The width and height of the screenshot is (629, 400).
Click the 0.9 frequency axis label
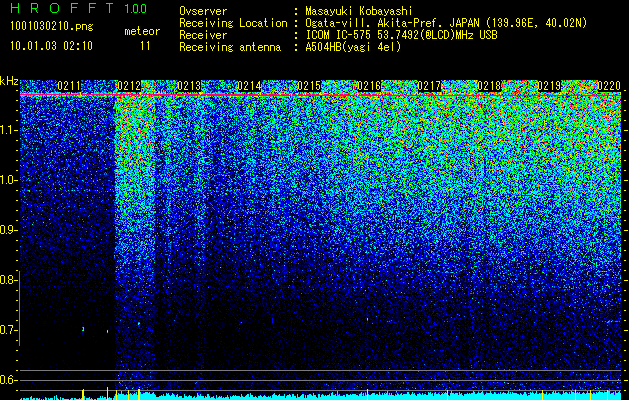click(7, 230)
